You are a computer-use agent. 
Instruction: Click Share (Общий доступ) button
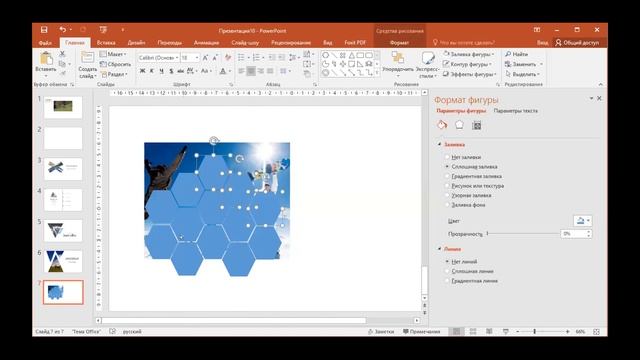(578, 42)
